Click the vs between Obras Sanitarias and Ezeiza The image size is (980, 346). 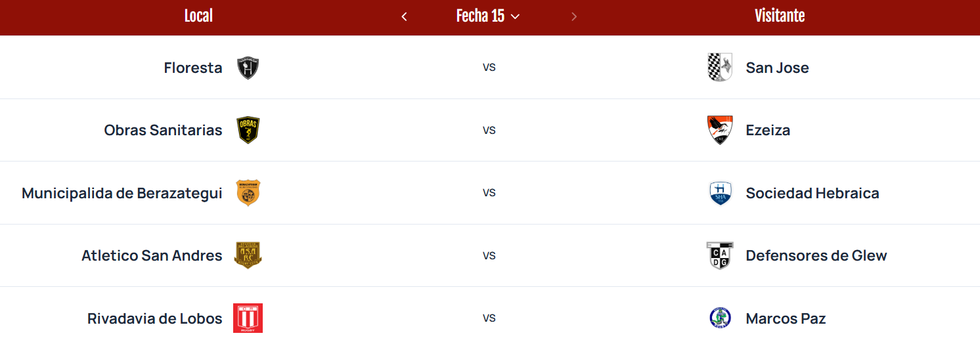(489, 130)
